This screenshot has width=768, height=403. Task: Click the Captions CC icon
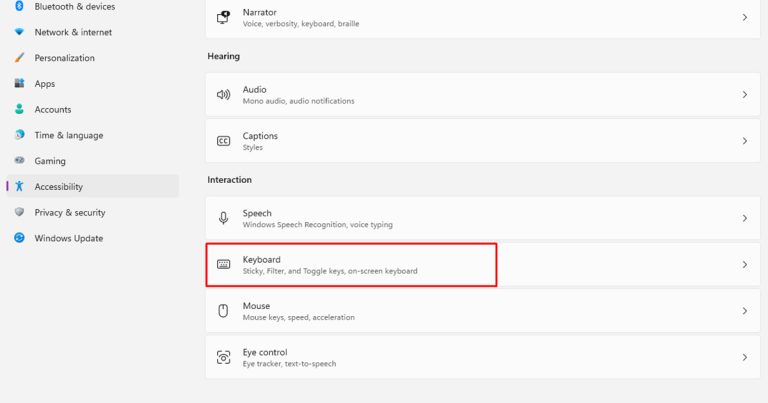coord(223,141)
